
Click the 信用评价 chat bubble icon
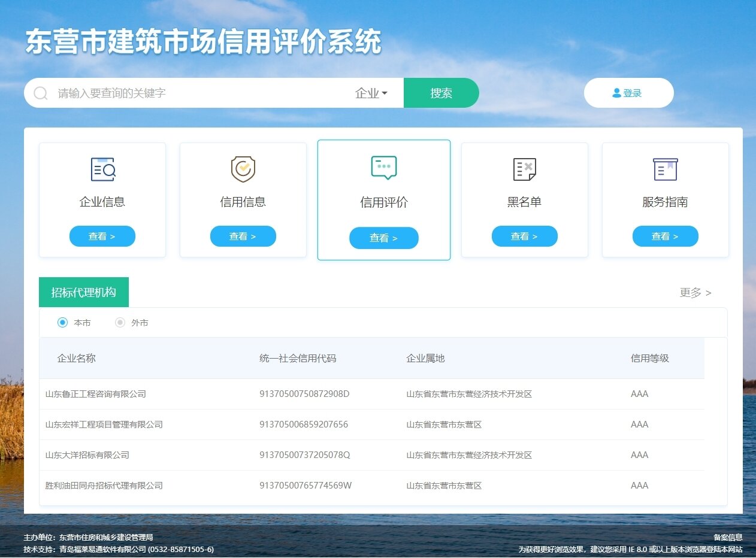pos(383,168)
